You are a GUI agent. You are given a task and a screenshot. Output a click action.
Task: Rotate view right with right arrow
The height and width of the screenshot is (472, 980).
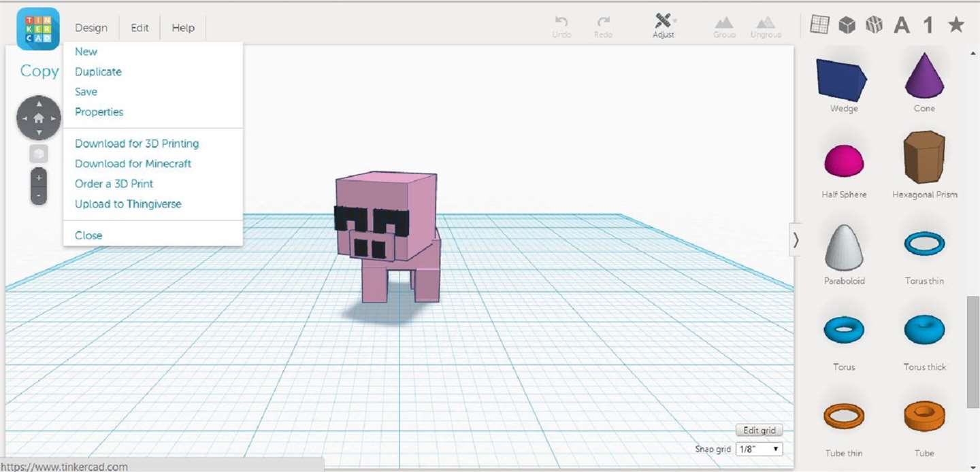pos(53,118)
